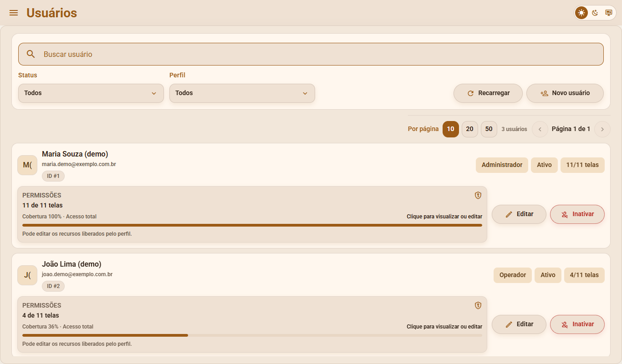The width and height of the screenshot is (622, 364).
Task: Click João Lima's Ativo status badge
Action: tap(548, 275)
